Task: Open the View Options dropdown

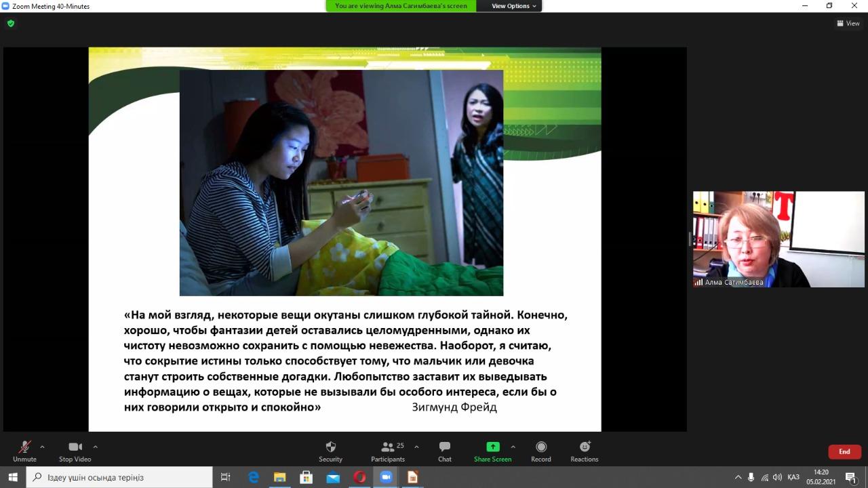Action: click(x=513, y=6)
